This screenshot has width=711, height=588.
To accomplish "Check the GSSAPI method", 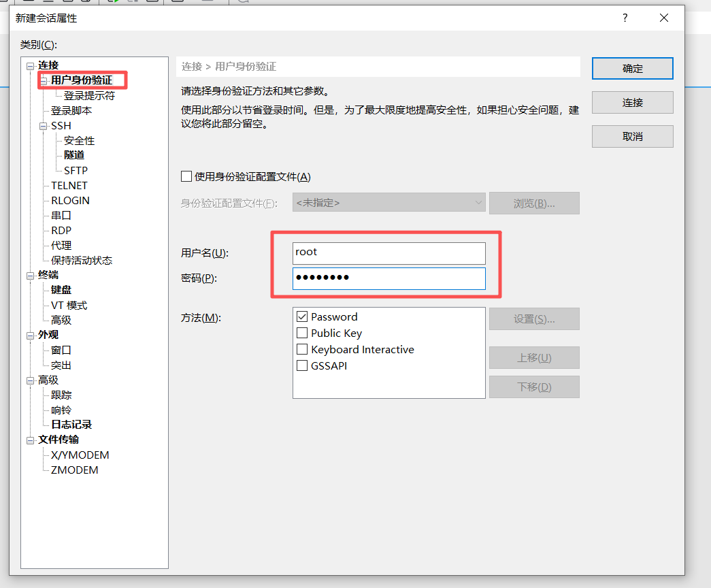I will click(301, 365).
